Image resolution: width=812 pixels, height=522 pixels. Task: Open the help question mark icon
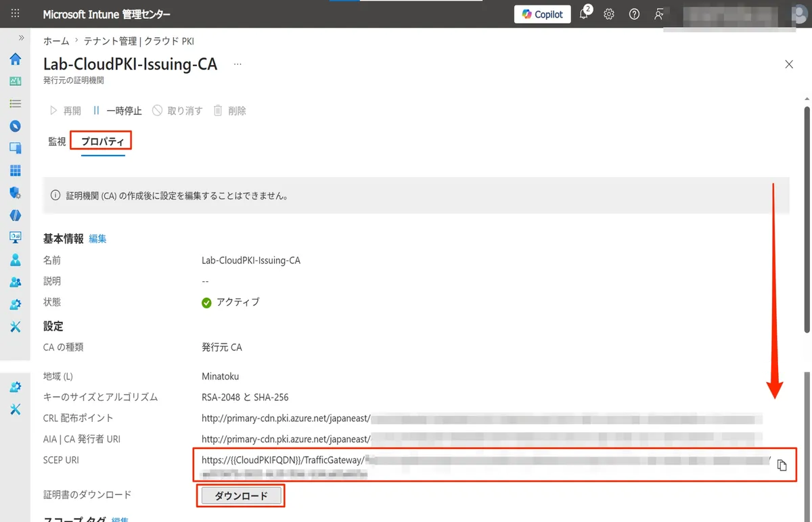click(x=634, y=14)
